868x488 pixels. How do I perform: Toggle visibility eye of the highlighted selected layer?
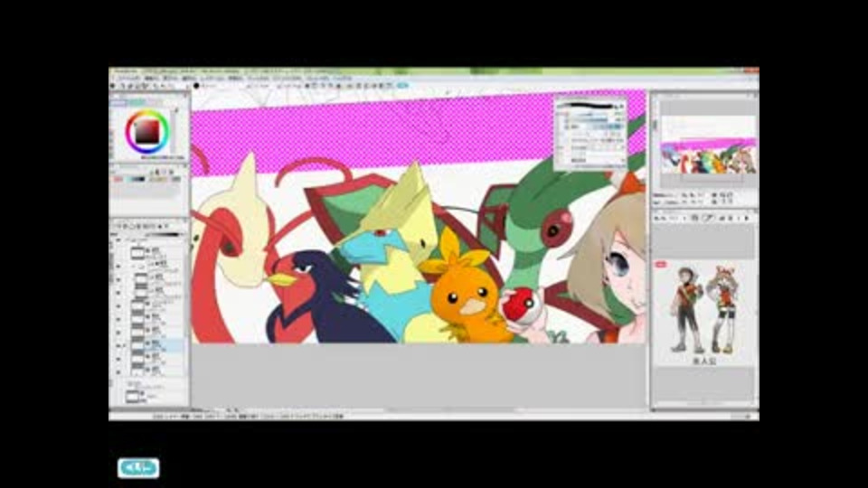[118, 345]
